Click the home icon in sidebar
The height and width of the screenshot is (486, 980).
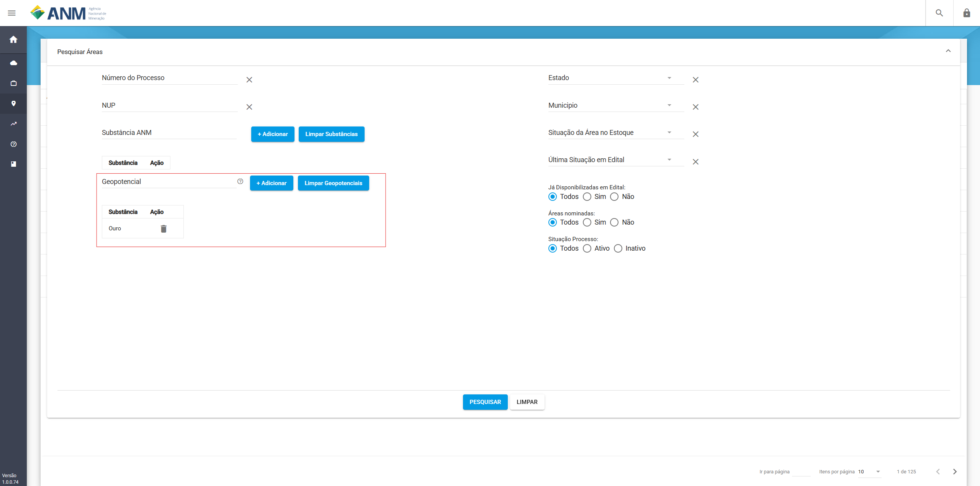tap(13, 39)
